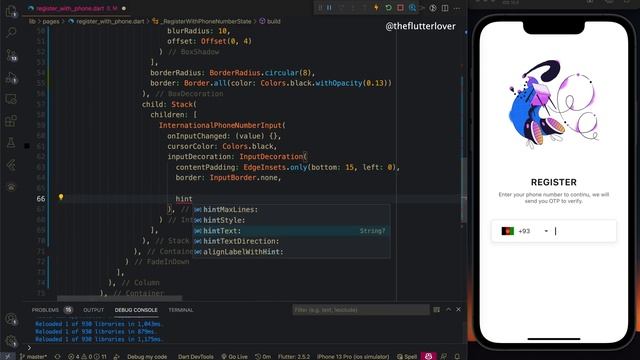The image size is (640, 360).
Task: Open Remote Explorer view in activity bar
Action: [x=11, y=99]
